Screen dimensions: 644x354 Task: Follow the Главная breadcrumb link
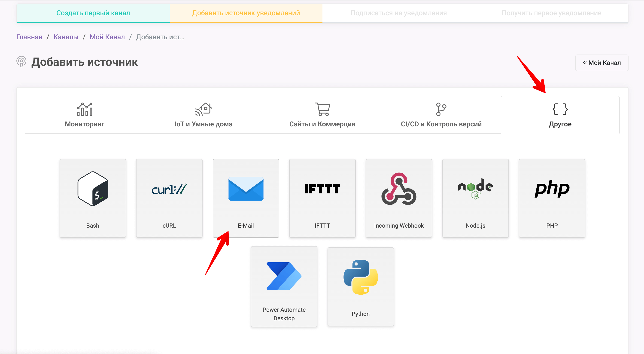29,37
